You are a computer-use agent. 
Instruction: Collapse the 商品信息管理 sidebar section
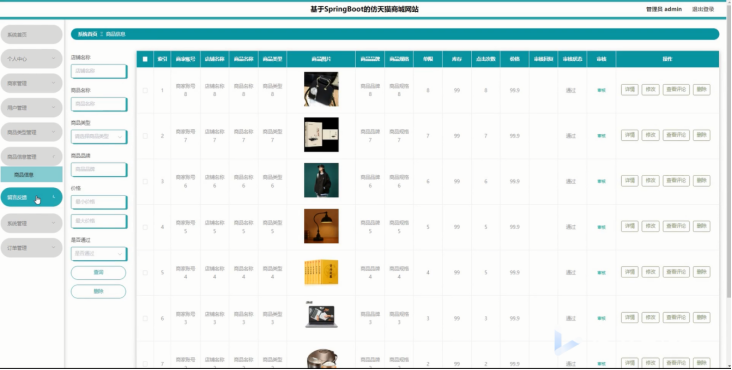coord(31,157)
